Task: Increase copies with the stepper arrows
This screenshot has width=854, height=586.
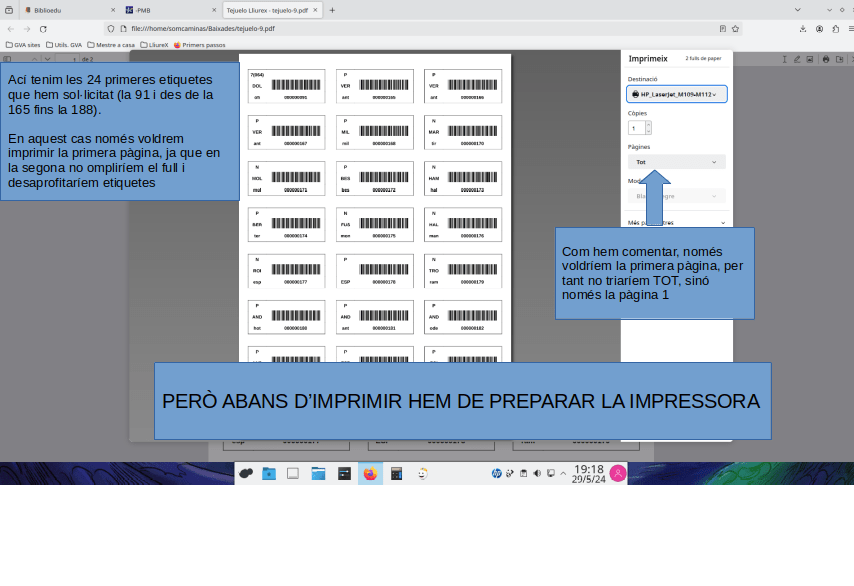Action: click(648, 125)
